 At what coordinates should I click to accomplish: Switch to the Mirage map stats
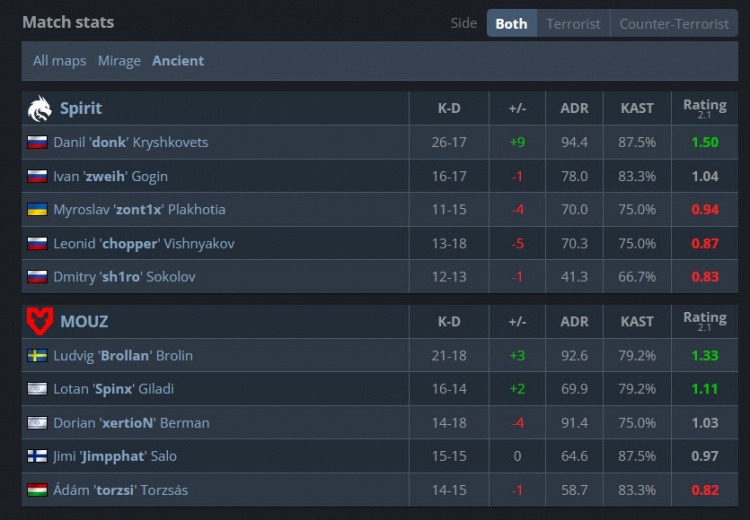click(x=119, y=61)
